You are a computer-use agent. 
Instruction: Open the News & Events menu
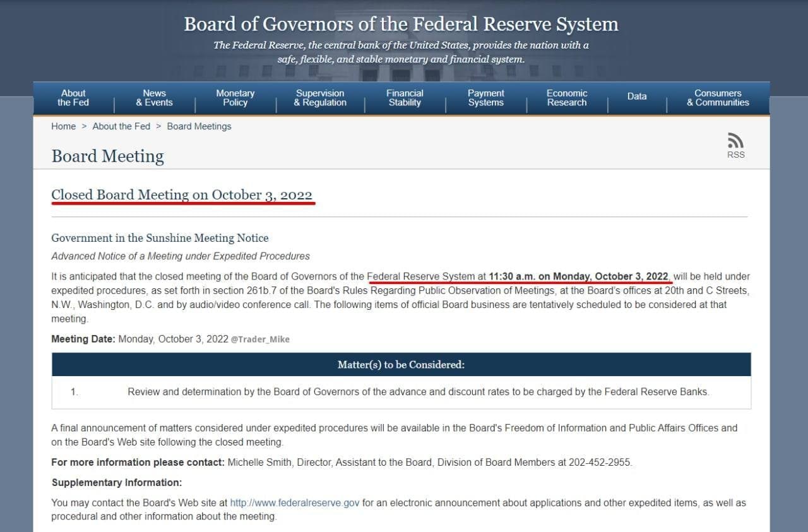[154, 98]
